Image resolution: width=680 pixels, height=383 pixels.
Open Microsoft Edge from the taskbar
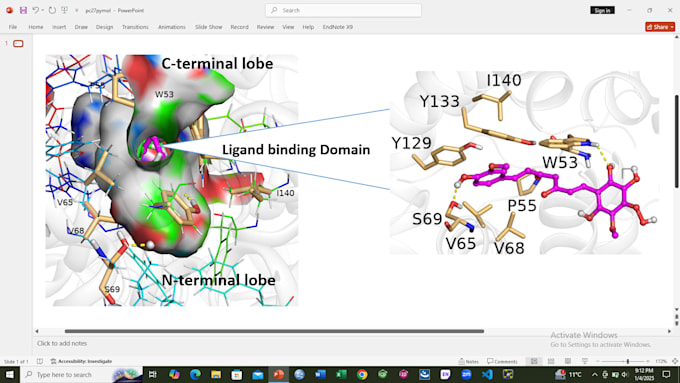point(195,374)
